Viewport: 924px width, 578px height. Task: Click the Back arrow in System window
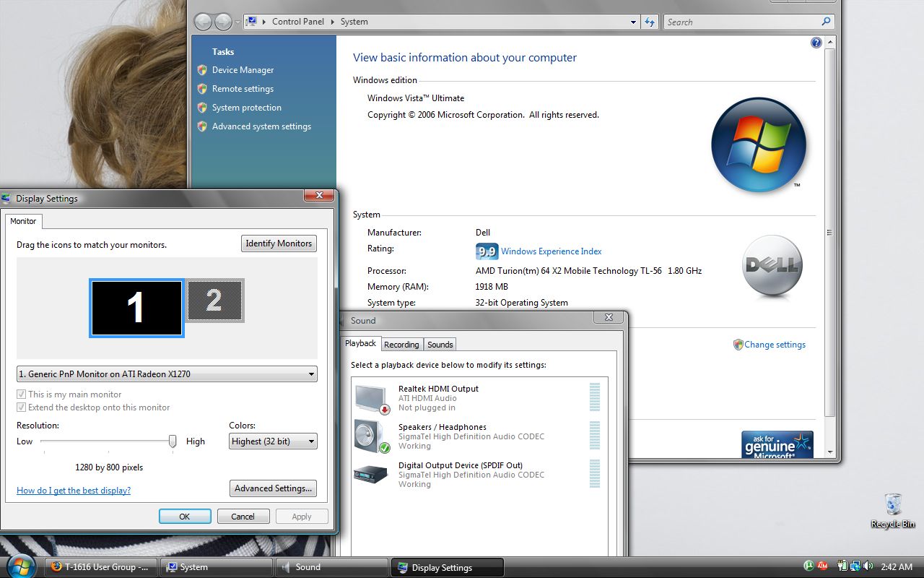(x=203, y=22)
